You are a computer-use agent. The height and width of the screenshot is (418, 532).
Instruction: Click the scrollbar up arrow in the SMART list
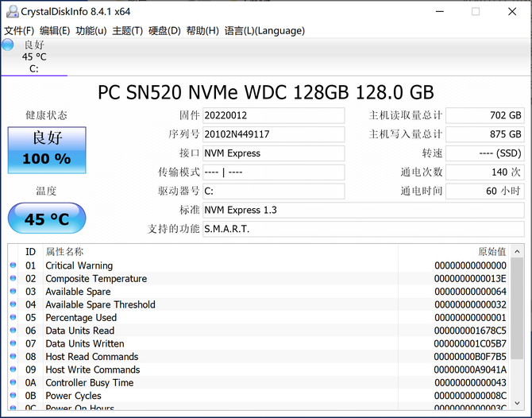tap(517, 251)
